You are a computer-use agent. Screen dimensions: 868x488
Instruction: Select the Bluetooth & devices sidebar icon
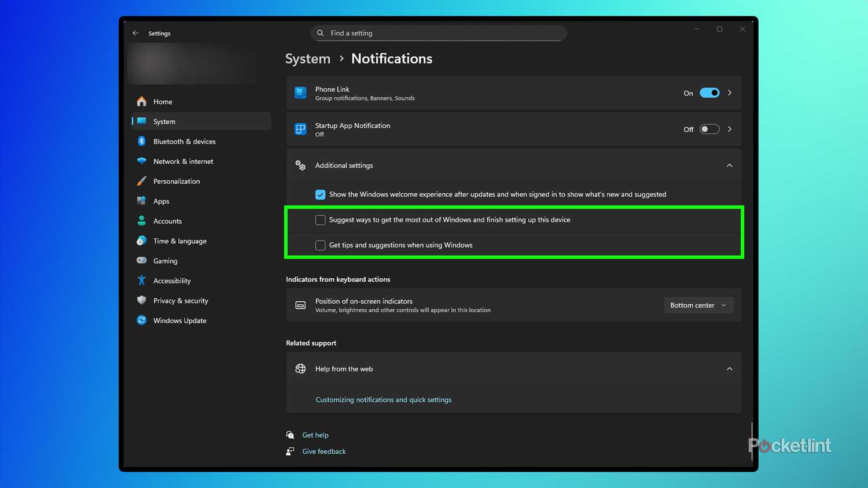pyautogui.click(x=142, y=141)
